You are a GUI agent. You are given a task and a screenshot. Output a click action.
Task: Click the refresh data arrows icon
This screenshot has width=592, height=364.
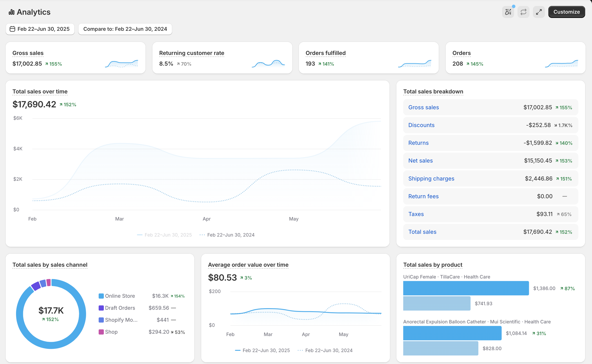(523, 12)
